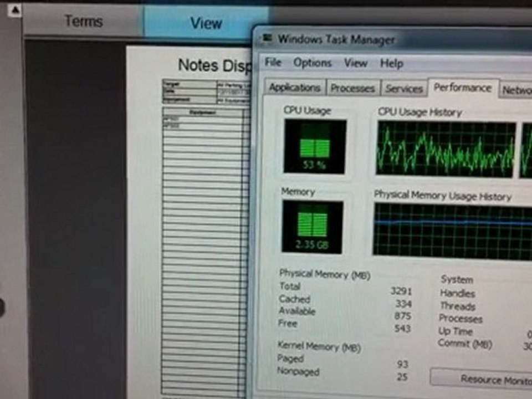Click the CPU Usage 53 % gauge

click(315, 146)
